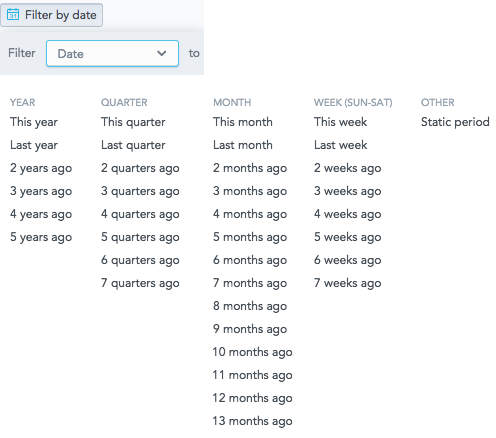This screenshot has height=438, width=496.
Task: Choose 8 months ago
Action: [250, 306]
